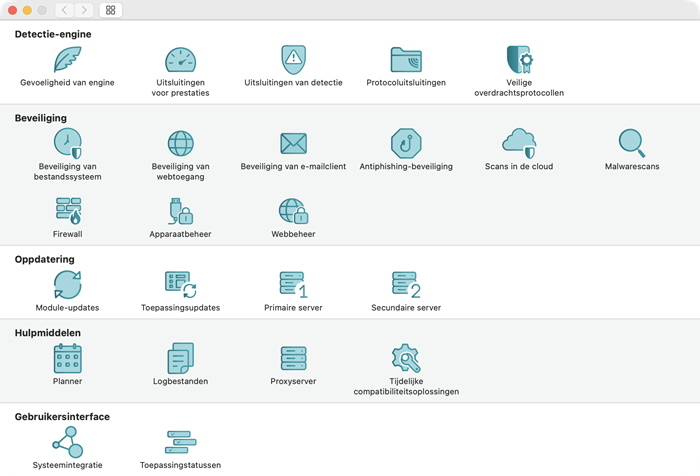Open Scans in de cloud icon
Image resolution: width=700 pixels, height=476 pixels.
coord(519,143)
